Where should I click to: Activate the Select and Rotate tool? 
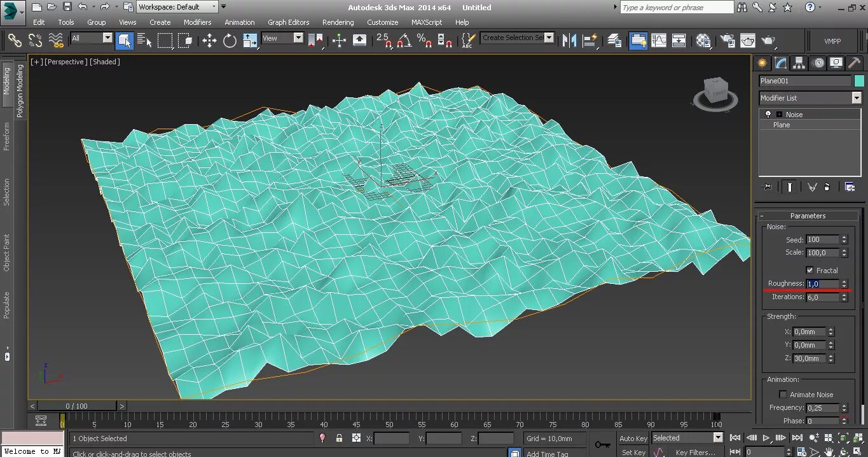click(230, 41)
